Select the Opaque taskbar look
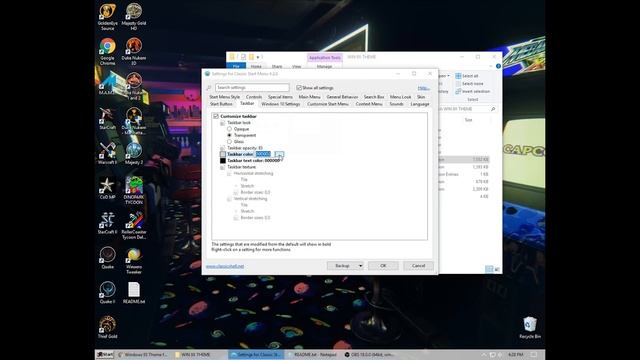 pyautogui.click(x=229, y=129)
